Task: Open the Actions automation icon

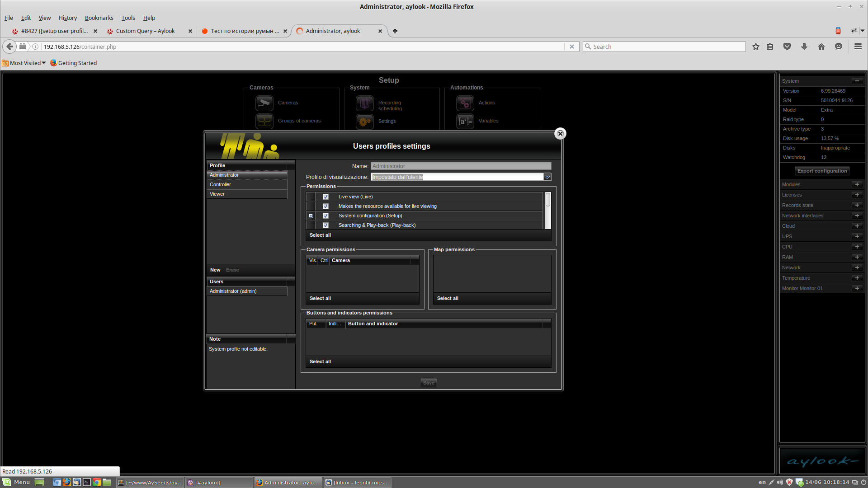Action: click(x=465, y=103)
